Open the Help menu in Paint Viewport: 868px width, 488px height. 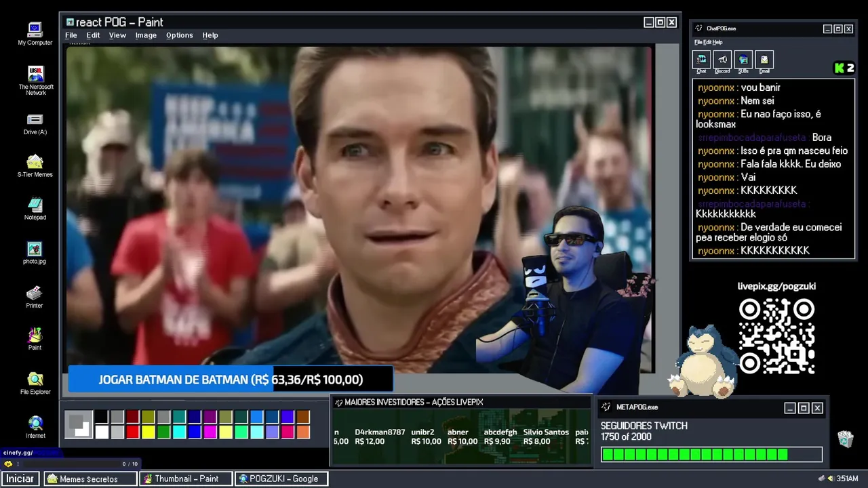tap(210, 35)
